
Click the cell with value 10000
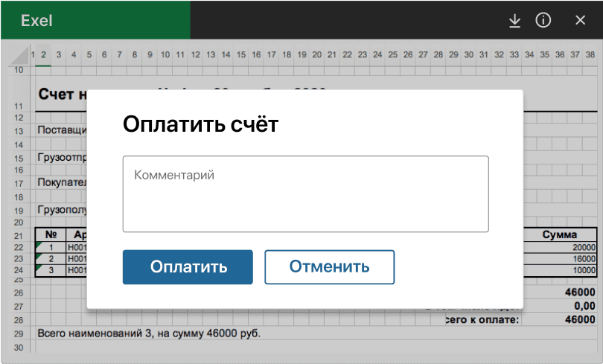[x=560, y=270]
